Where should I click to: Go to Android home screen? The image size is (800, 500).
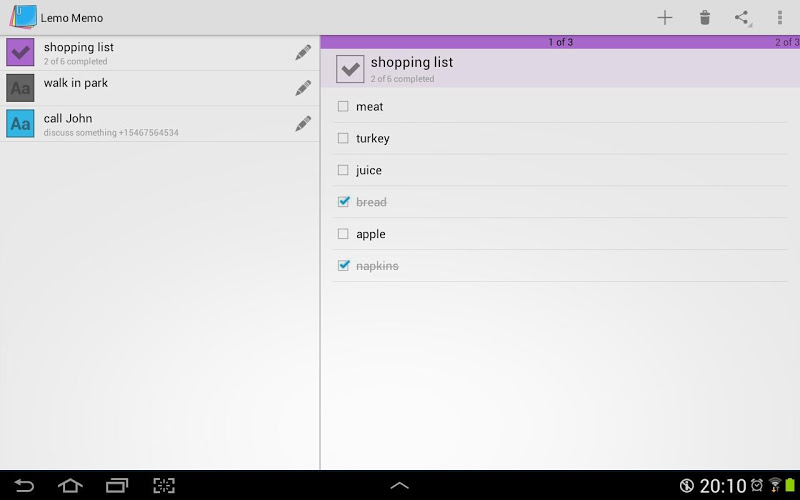(70, 485)
